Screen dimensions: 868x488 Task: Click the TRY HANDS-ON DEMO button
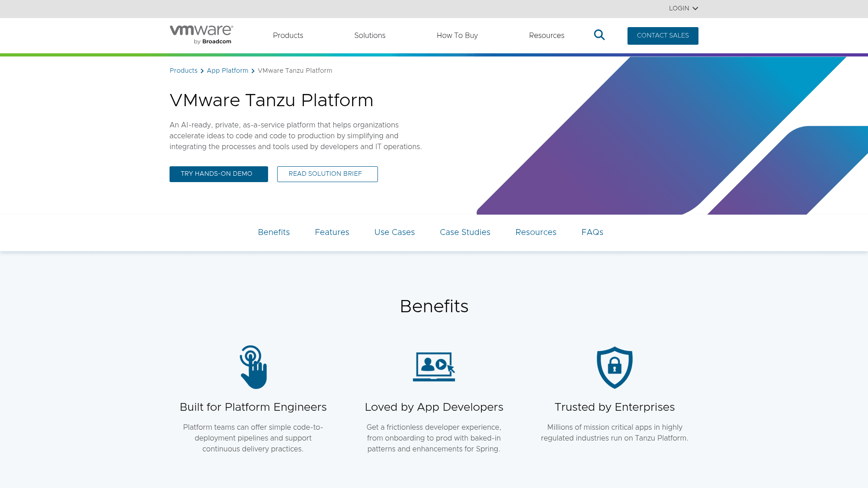tap(218, 174)
